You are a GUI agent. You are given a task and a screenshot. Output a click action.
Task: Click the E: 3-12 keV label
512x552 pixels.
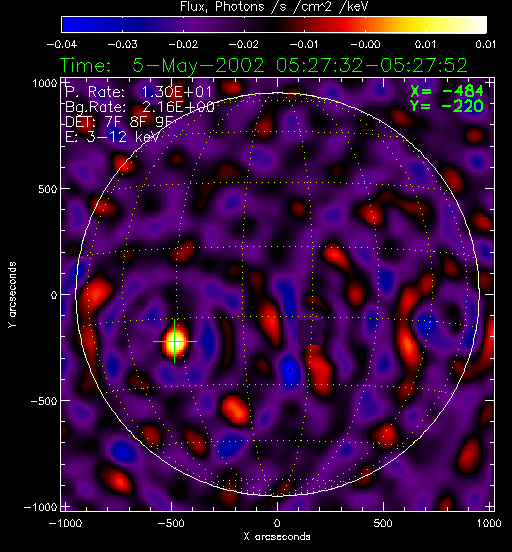(x=112, y=137)
